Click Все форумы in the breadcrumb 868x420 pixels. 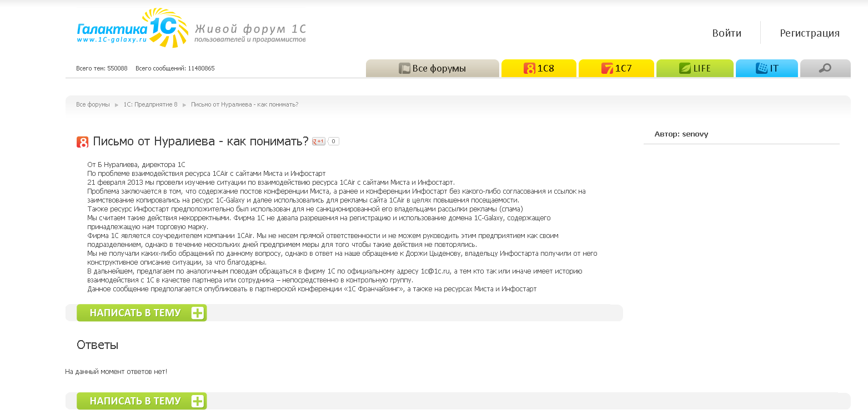point(93,104)
